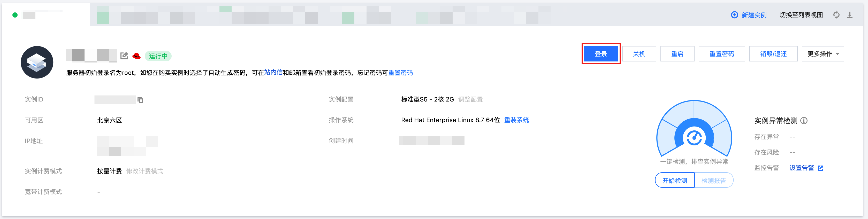The width and height of the screenshot is (868, 219).
Task: Click the Red Hat OS icon
Action: coord(136,56)
